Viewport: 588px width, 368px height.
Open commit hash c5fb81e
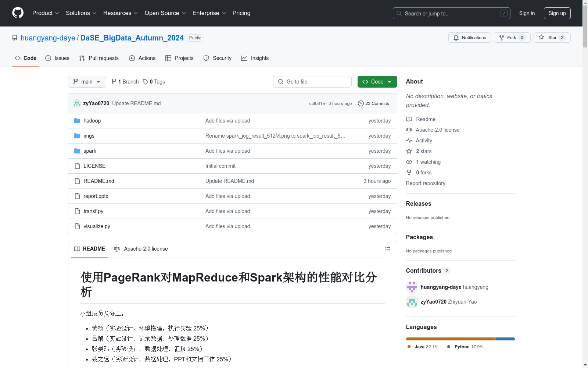pyautogui.click(x=317, y=103)
